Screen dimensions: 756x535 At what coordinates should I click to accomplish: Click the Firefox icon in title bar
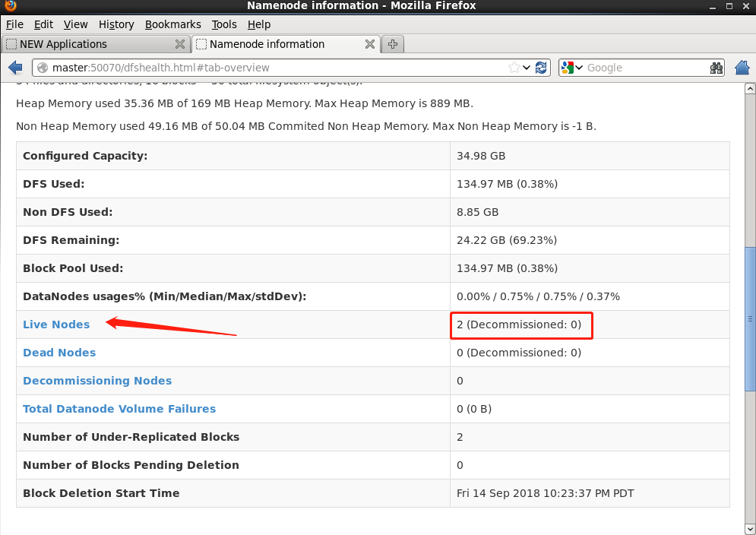coord(10,5)
